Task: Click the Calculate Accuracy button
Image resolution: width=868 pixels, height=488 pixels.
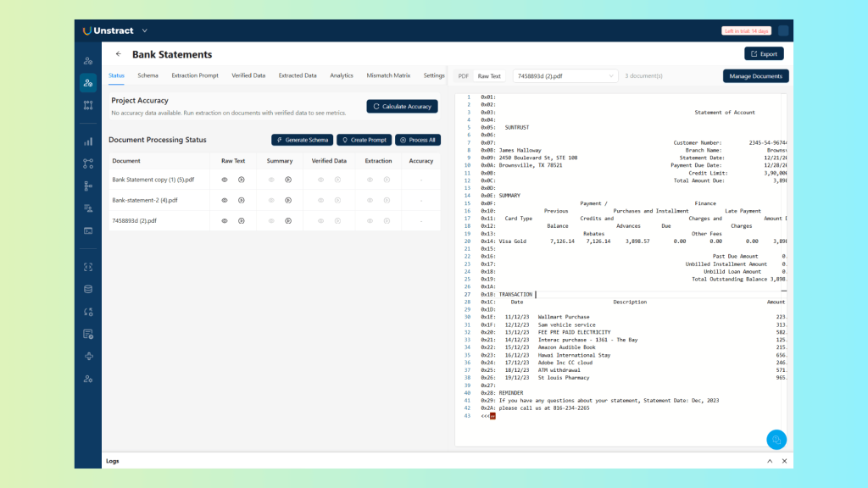Action: point(403,106)
